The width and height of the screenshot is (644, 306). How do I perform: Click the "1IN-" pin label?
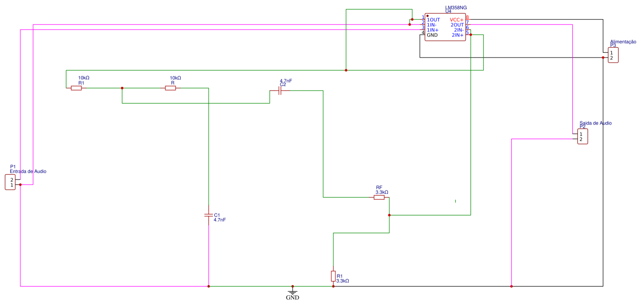coord(432,25)
